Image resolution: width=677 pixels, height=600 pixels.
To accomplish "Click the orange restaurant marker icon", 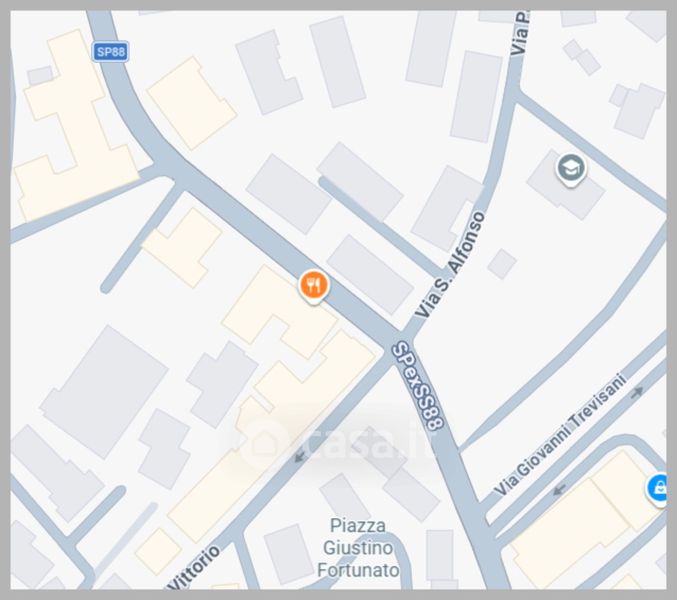I will click(314, 286).
